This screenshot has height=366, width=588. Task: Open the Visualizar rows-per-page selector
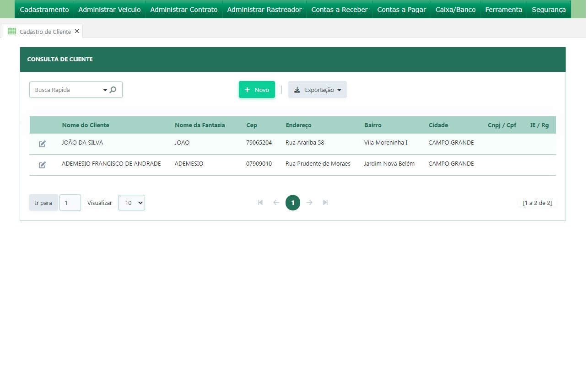pyautogui.click(x=131, y=203)
